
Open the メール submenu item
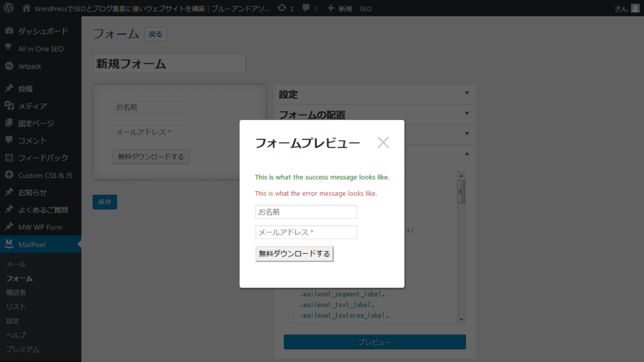[x=16, y=265]
